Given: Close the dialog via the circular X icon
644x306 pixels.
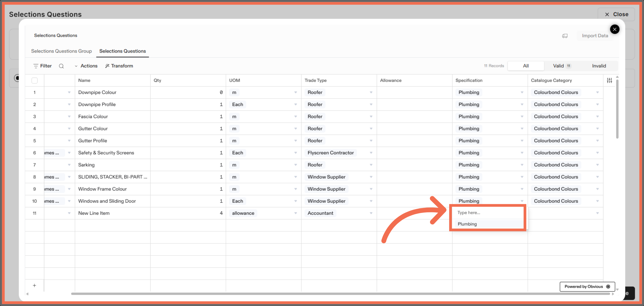Looking at the screenshot, I should pos(615,29).
